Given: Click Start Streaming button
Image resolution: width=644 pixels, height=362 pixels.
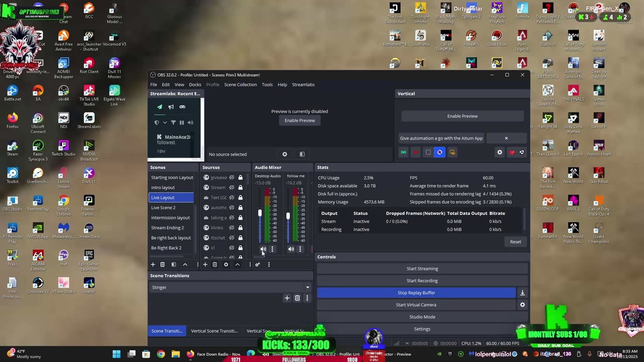Looking at the screenshot, I should [x=423, y=268].
